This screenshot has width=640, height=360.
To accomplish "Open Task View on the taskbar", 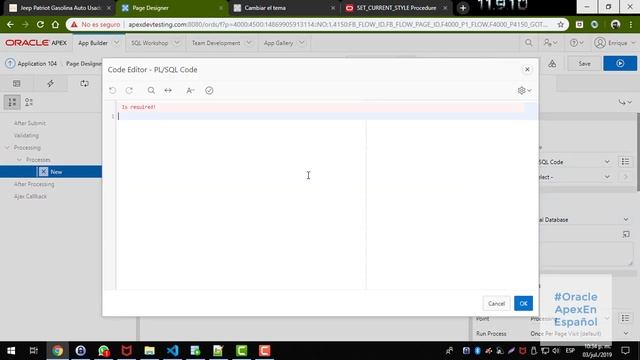I will click(x=34, y=351).
